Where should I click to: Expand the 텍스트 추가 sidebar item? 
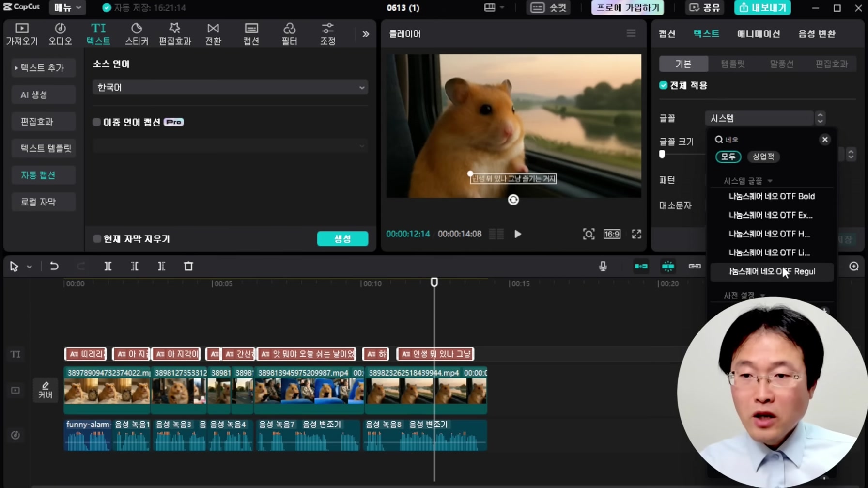coord(43,68)
